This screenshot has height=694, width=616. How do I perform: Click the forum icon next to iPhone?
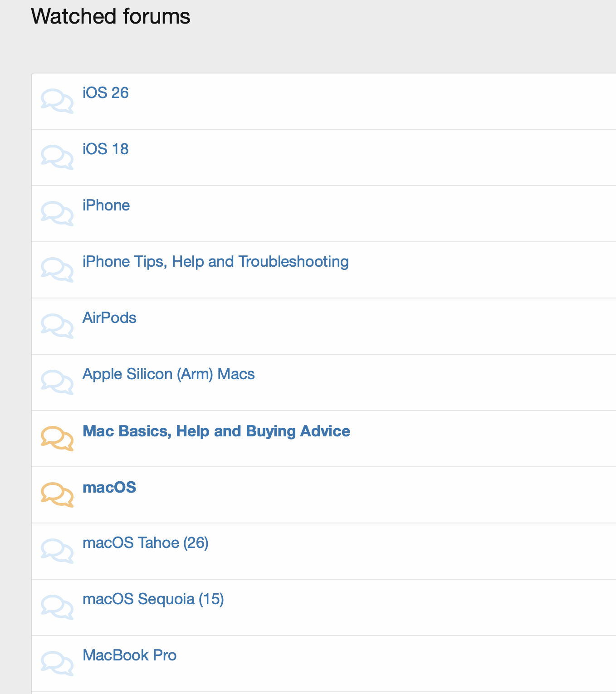pyautogui.click(x=57, y=214)
